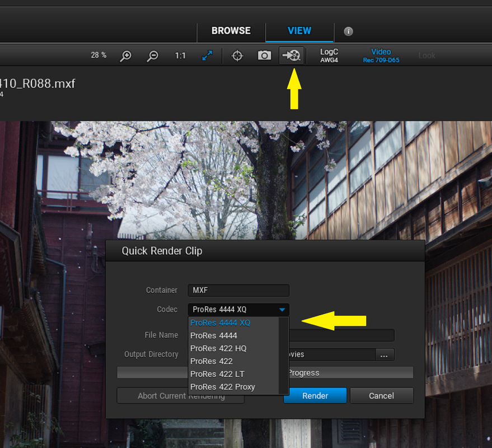
Task: Switch to the BROWSE tab
Action: (x=231, y=31)
